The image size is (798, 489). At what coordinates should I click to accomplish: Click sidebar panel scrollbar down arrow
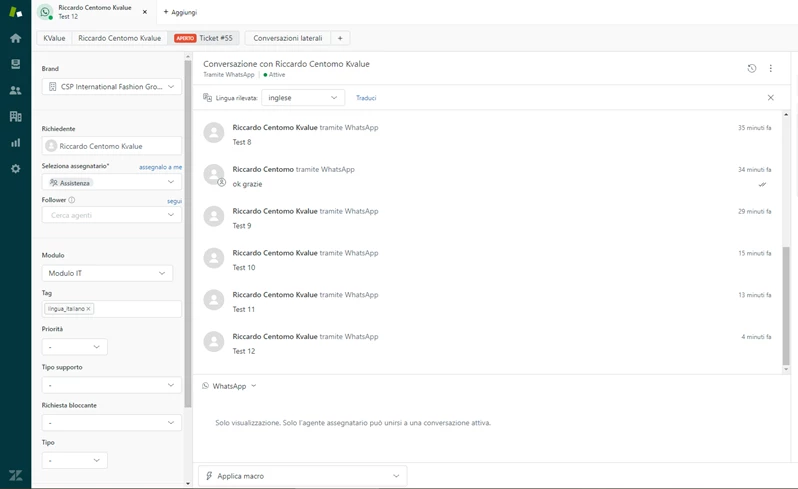coord(188,483)
